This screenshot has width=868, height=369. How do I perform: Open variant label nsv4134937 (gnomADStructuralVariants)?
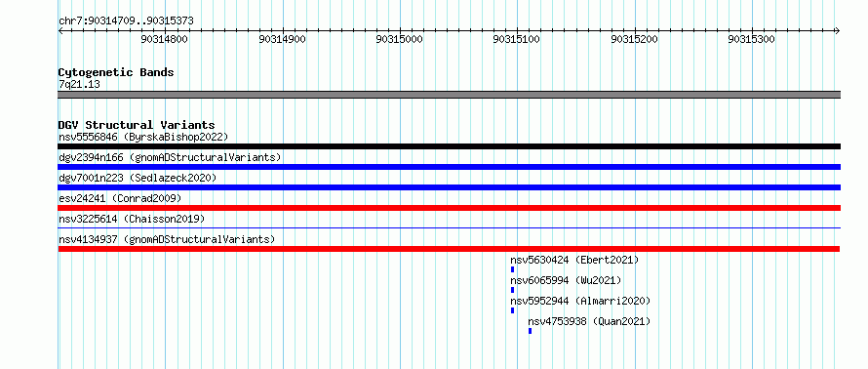(167, 239)
